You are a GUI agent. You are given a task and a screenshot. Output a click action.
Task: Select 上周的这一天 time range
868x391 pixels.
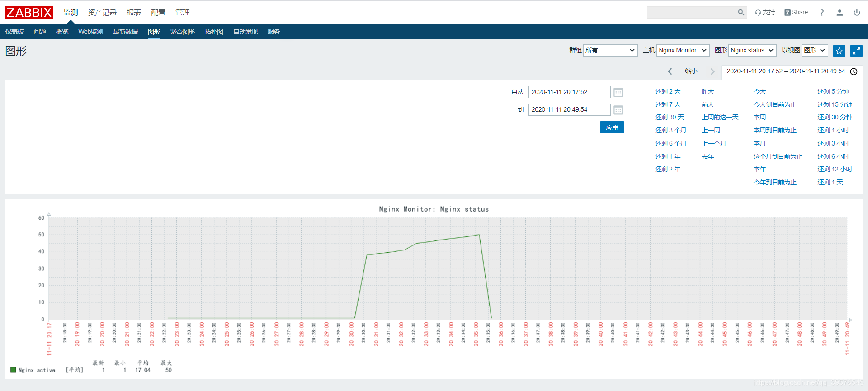click(x=720, y=117)
